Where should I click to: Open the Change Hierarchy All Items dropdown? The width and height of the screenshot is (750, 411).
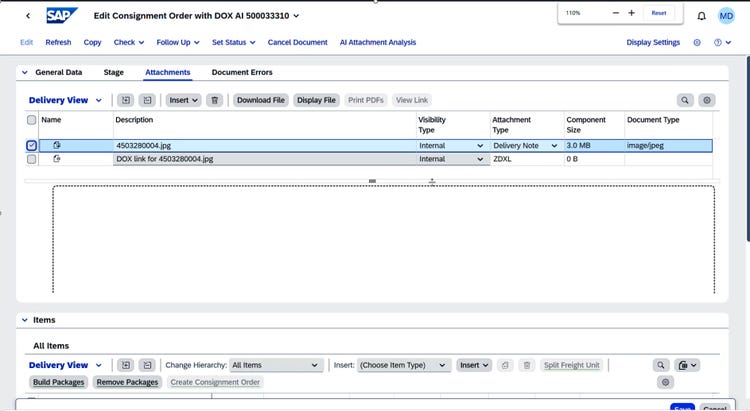click(276, 365)
